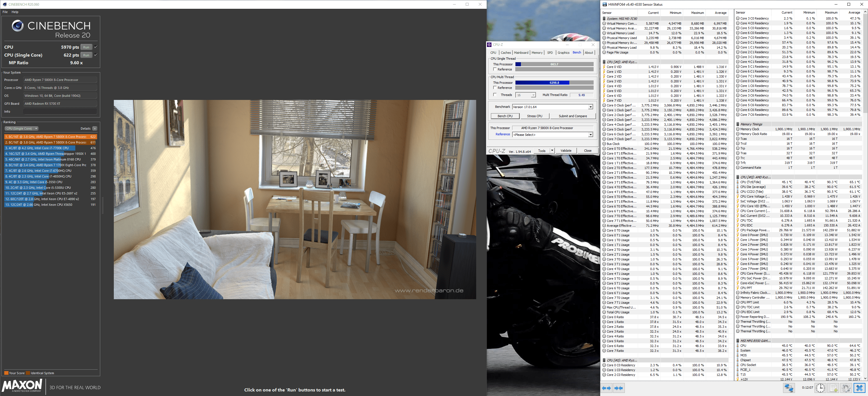The height and width of the screenshot is (396, 868).
Task: Switch to the Caches tab in CPU-Z
Action: click(x=505, y=53)
